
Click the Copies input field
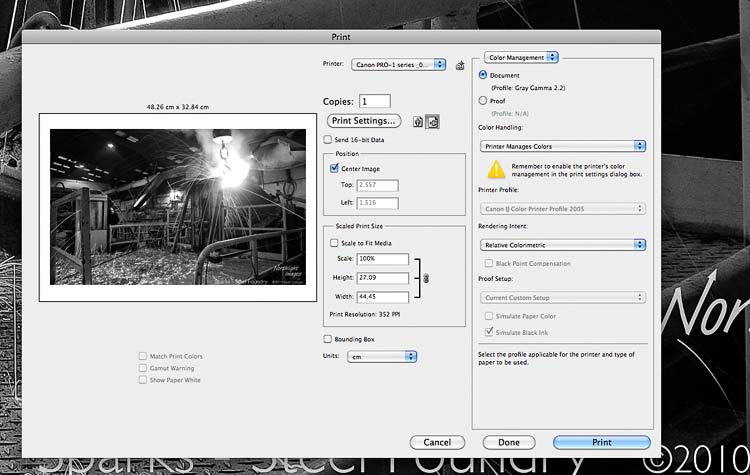tap(375, 101)
